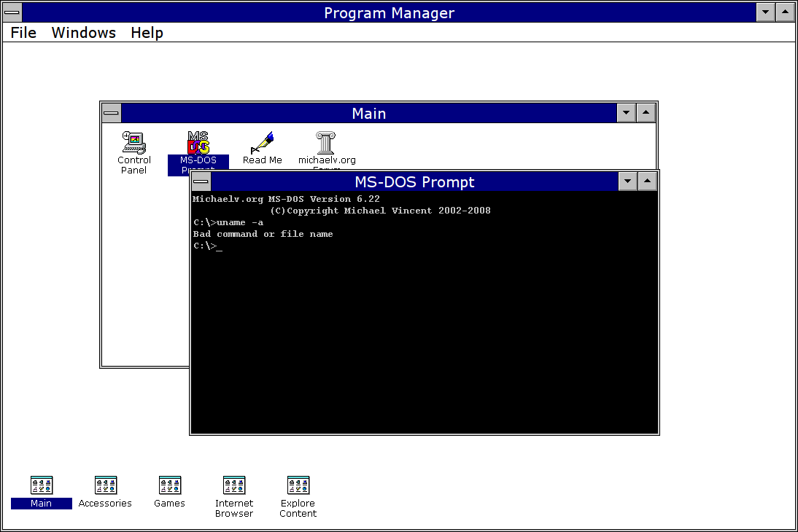
Task: Open Program Manager control menu box
Action: tap(12, 12)
